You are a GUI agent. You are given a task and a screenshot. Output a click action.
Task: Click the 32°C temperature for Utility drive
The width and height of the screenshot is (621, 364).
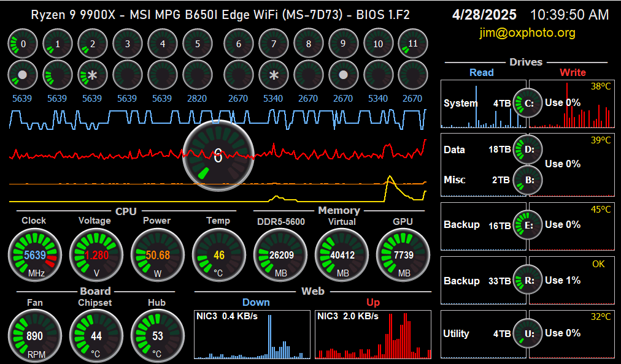pyautogui.click(x=601, y=317)
